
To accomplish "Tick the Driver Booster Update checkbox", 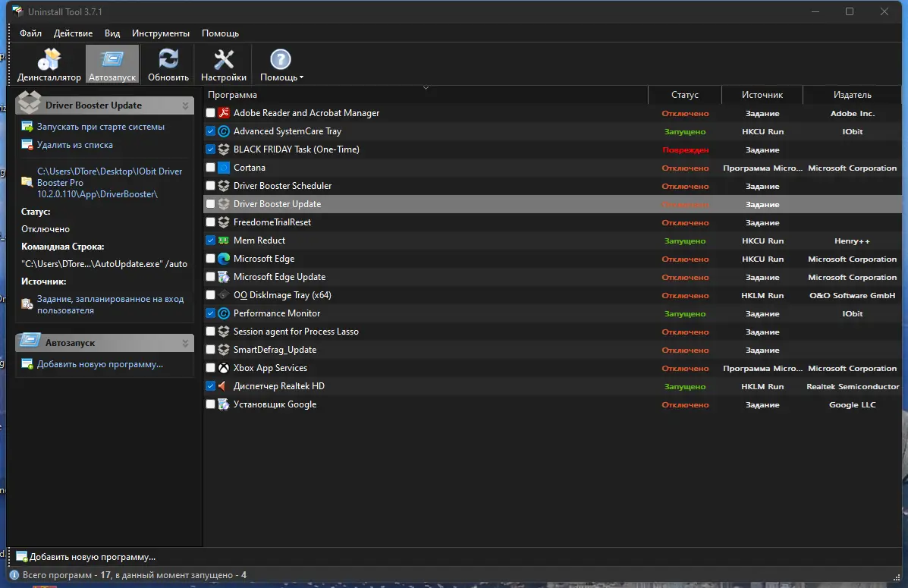I will pyautogui.click(x=211, y=204).
